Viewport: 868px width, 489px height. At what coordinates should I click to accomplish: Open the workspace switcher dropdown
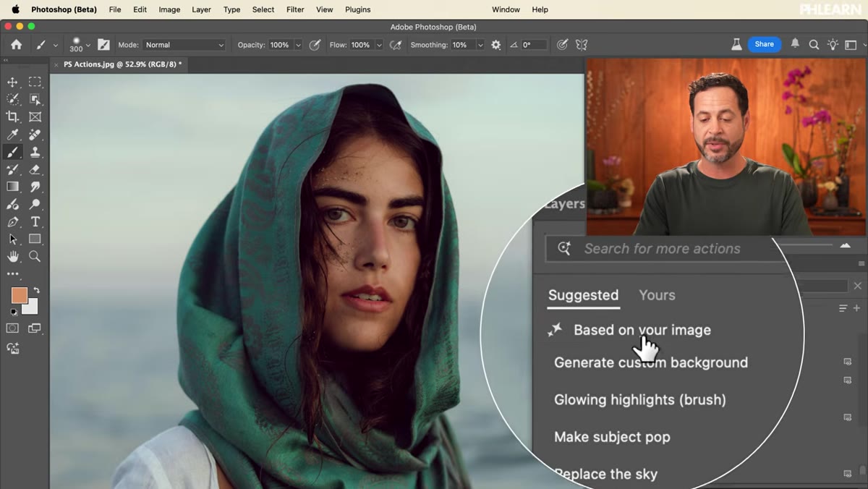[x=852, y=45]
